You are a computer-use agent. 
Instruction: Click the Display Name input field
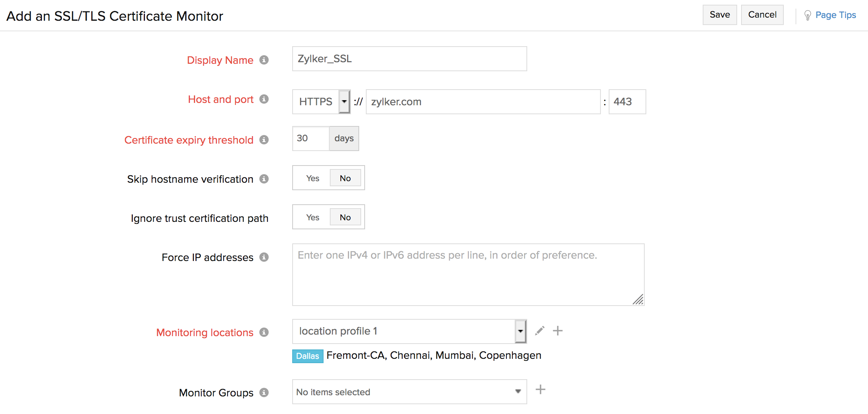click(x=409, y=59)
